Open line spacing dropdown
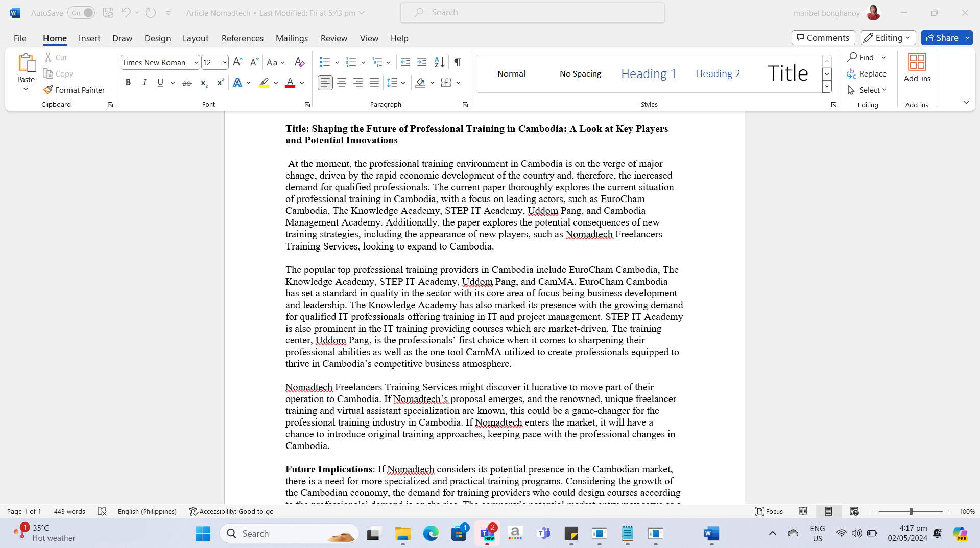This screenshot has height=548, width=980. [x=396, y=83]
